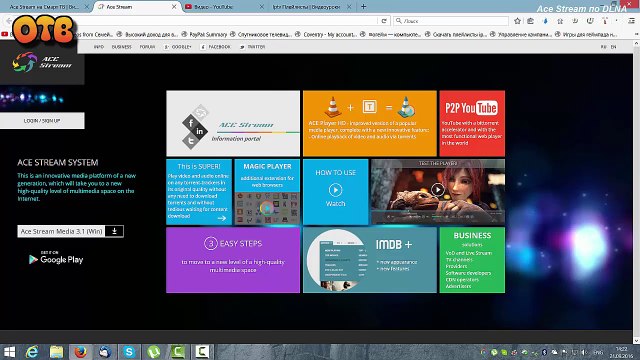Open the Windows Start button
The width and height of the screenshot is (640, 360).
9,352
